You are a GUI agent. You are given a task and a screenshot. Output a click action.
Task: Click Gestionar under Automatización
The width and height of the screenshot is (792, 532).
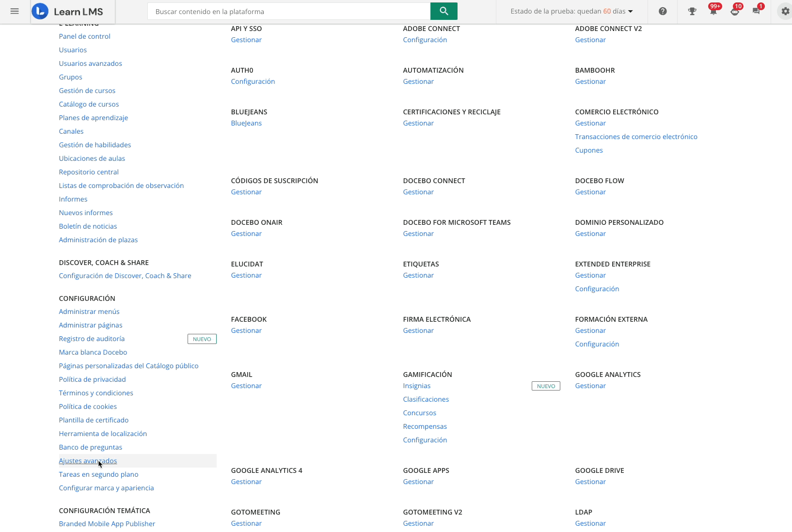418,81
